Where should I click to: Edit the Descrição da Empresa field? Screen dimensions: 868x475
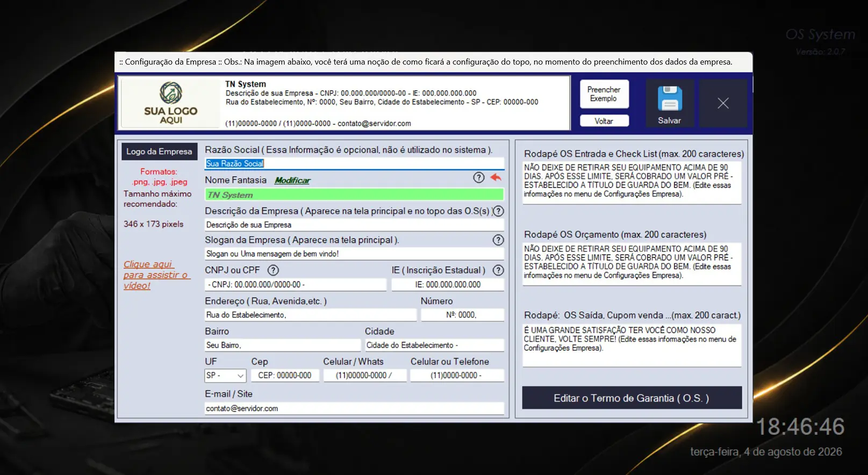[x=354, y=225]
